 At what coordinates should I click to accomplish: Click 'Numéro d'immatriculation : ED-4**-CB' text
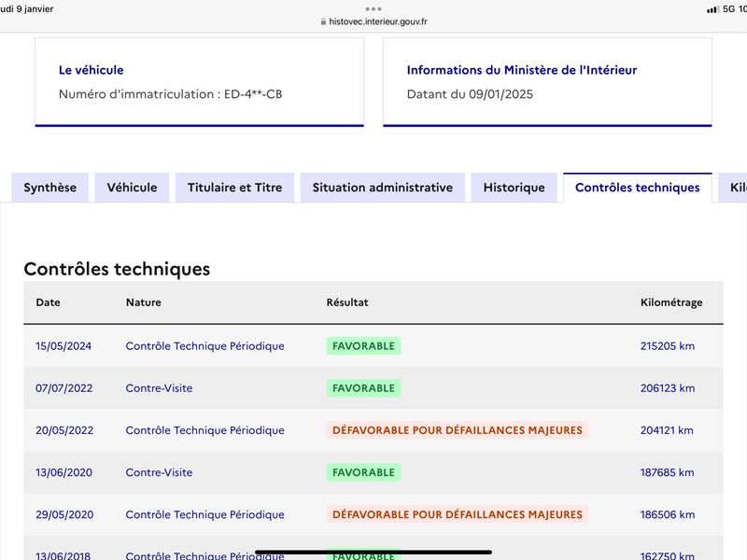click(x=171, y=94)
